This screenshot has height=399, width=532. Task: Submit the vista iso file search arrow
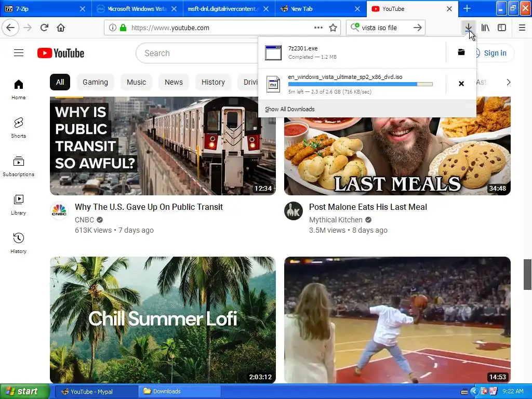tap(418, 28)
